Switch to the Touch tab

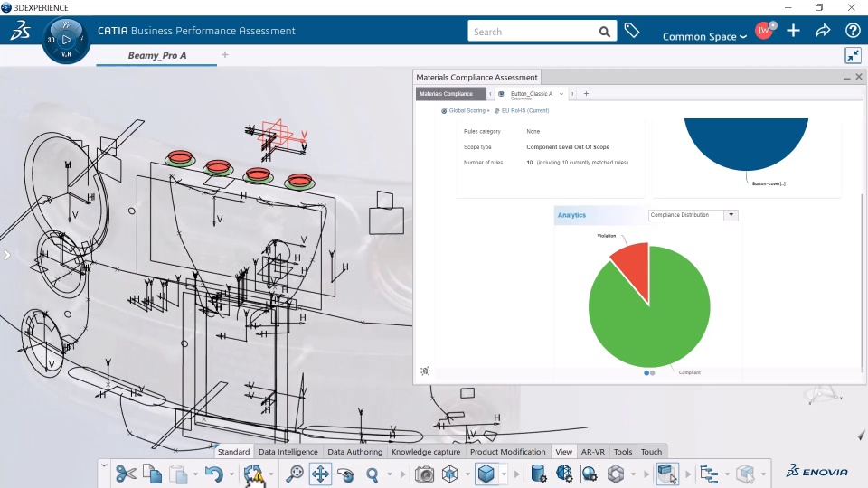coord(652,452)
